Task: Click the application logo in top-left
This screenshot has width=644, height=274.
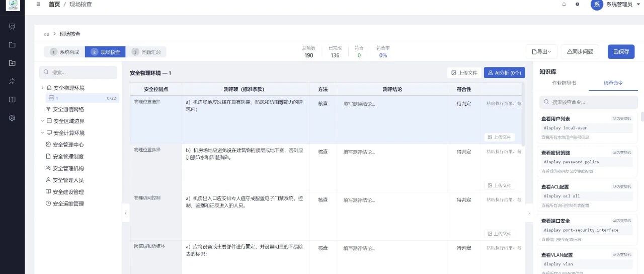Action: pos(12,5)
